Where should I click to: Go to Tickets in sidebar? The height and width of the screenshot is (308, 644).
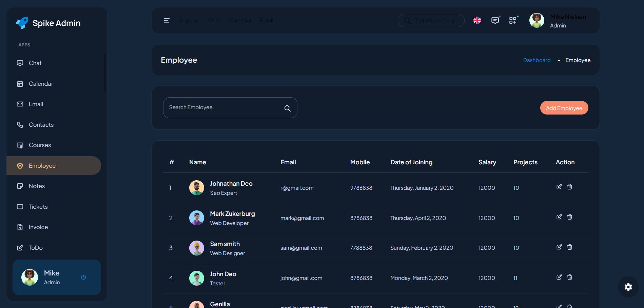point(38,207)
